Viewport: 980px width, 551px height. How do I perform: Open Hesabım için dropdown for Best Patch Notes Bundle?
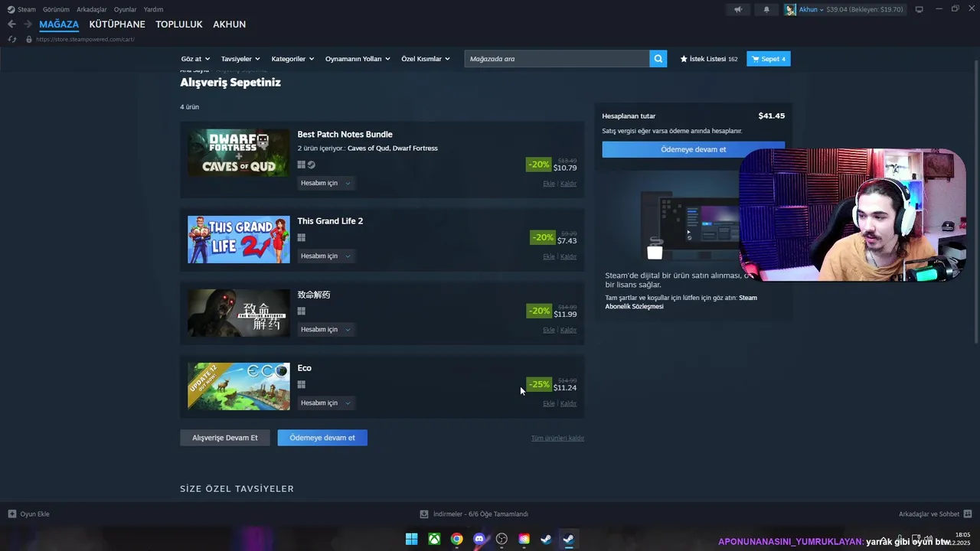[325, 183]
